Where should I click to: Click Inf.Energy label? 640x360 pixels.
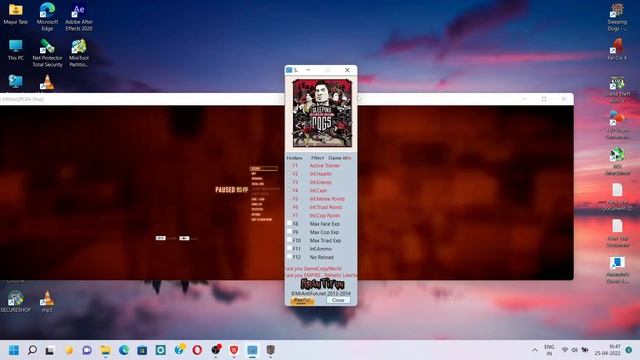point(320,182)
